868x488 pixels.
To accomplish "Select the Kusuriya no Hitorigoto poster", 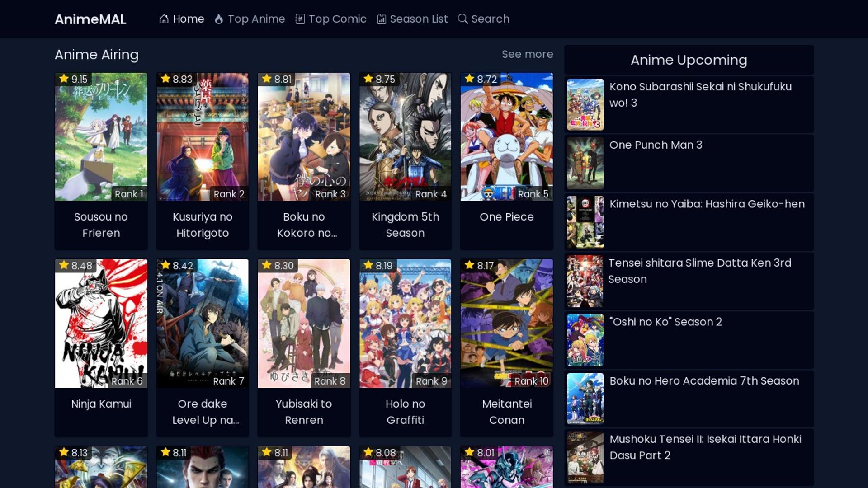I will [203, 137].
